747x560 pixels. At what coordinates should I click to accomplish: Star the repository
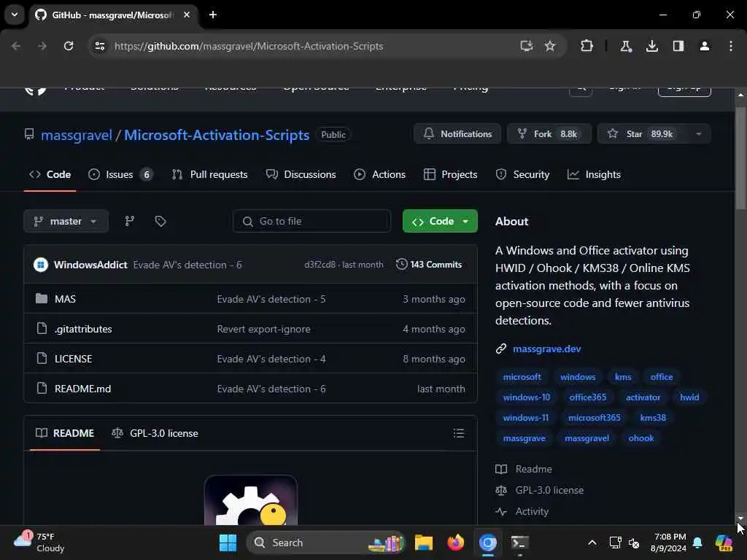(x=643, y=134)
